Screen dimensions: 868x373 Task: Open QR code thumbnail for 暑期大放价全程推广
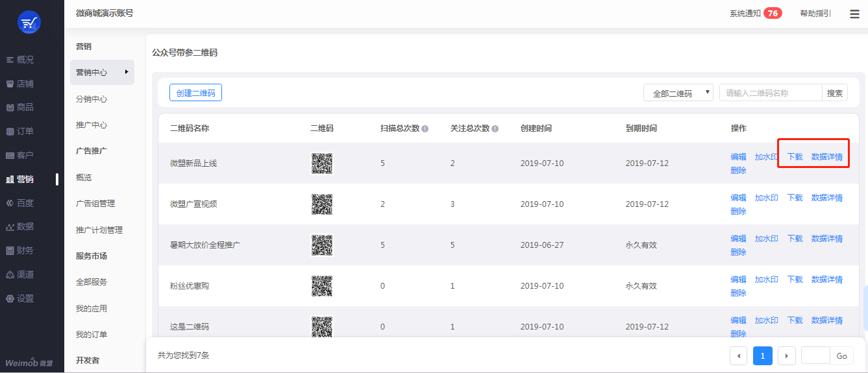(x=322, y=245)
